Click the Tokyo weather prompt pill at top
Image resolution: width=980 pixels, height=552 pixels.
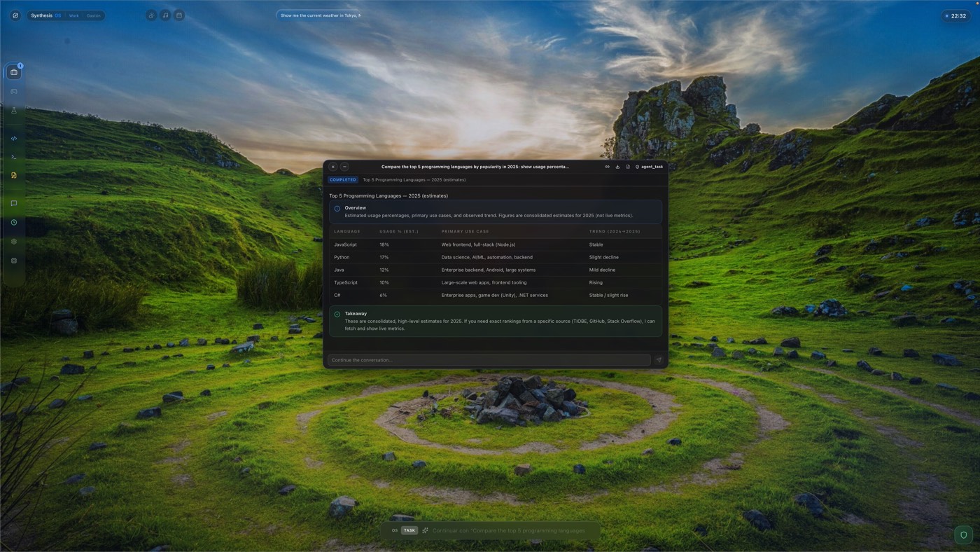(x=319, y=15)
